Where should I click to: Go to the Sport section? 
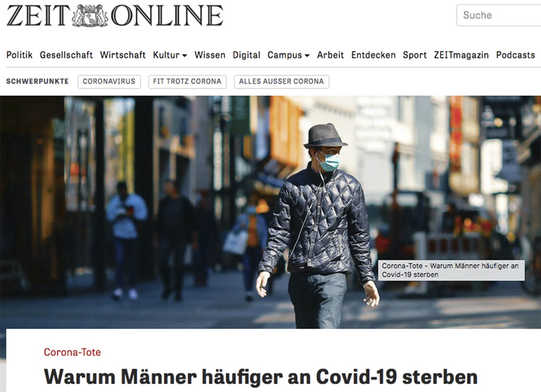[415, 55]
